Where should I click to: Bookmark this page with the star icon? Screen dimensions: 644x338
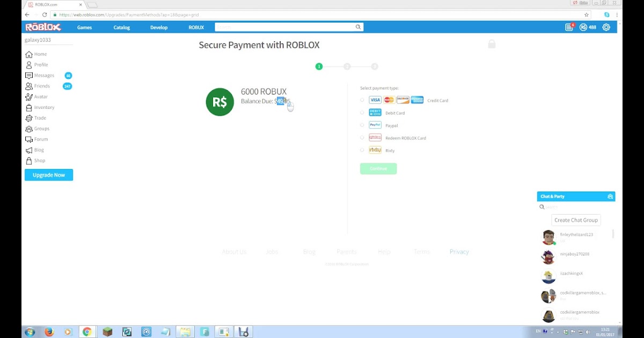(587, 15)
